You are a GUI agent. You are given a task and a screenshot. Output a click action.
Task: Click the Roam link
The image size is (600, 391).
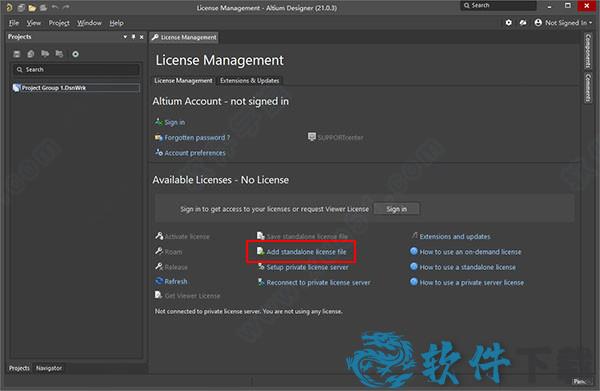coord(173,252)
